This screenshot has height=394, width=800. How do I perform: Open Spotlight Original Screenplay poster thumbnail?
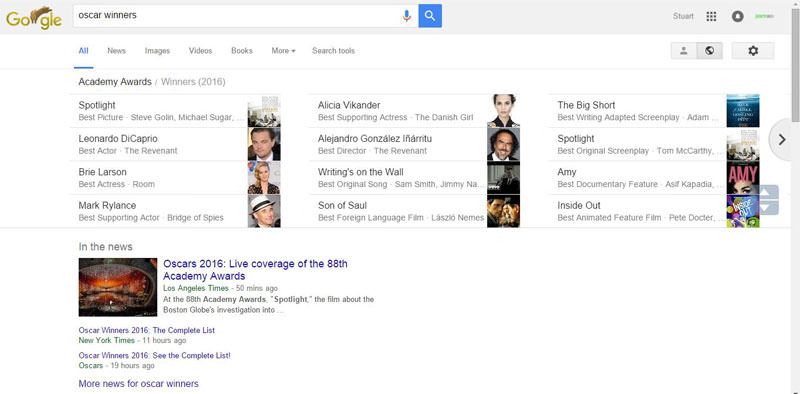tap(743, 144)
